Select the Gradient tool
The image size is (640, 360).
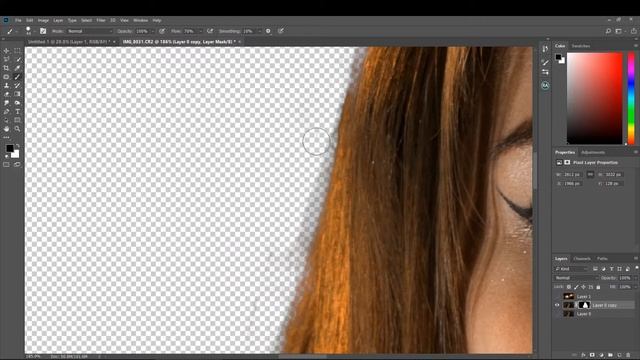coord(17,94)
